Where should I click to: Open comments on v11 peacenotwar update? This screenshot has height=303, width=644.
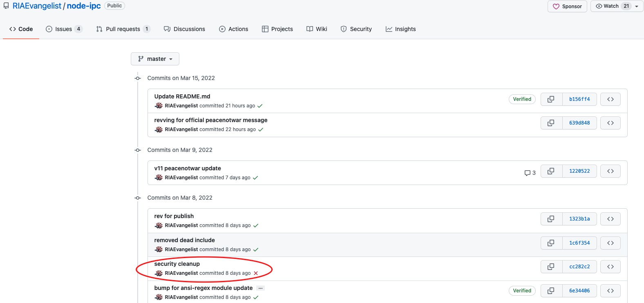pos(530,173)
